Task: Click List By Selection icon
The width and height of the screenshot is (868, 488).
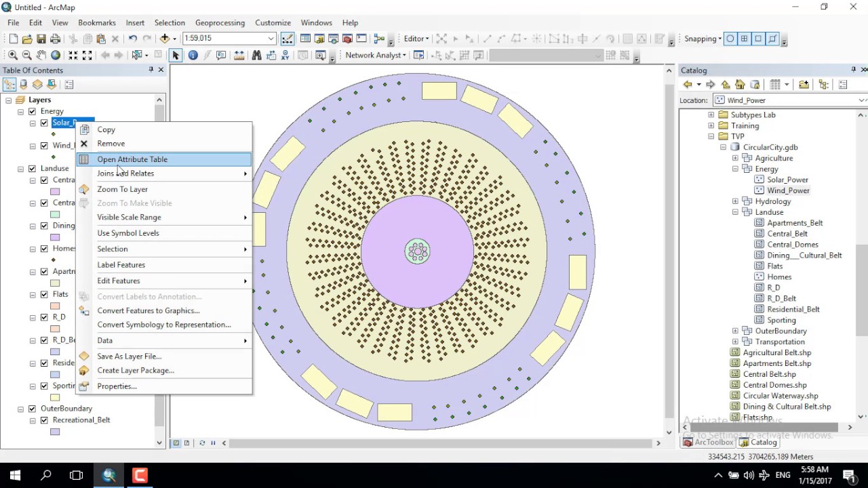Action: [52, 85]
